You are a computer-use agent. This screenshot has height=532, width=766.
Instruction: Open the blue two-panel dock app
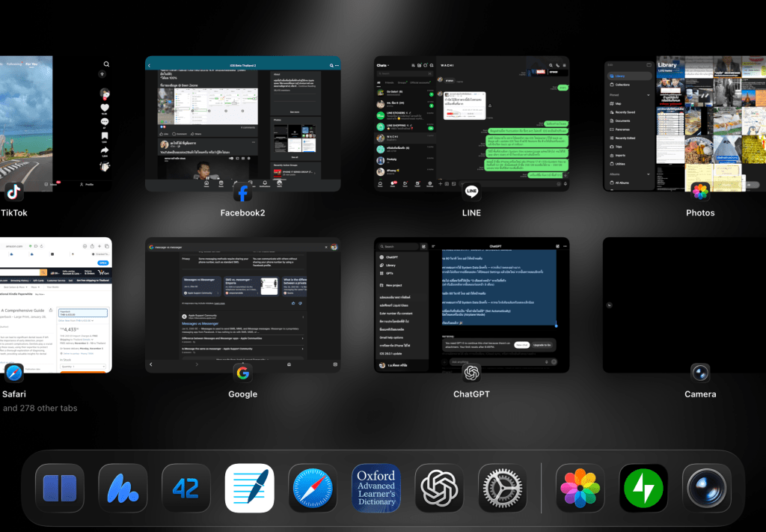click(60, 488)
